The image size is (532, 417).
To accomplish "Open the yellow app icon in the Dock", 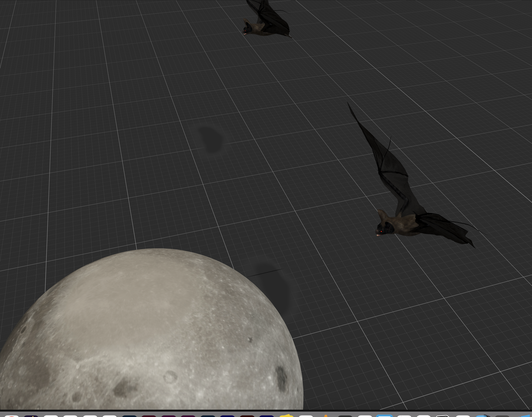I will click(287, 415).
